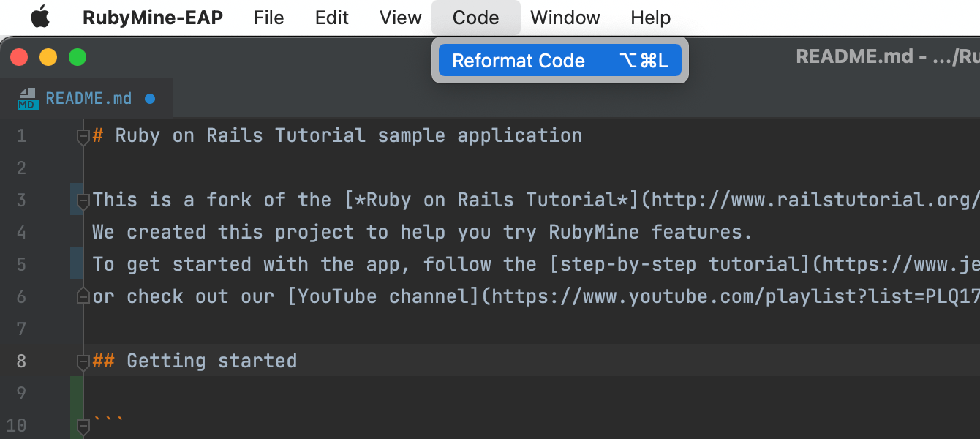The image size is (980, 439).
Task: Open the Apple menu
Action: [40, 17]
